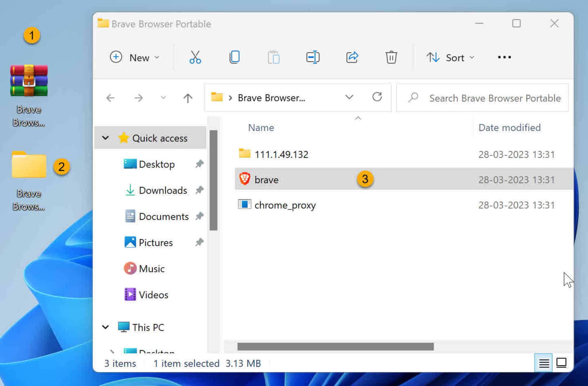Screen dimensions: 588x386
Task: Click the pin icon beside Downloads
Action: [x=200, y=190]
